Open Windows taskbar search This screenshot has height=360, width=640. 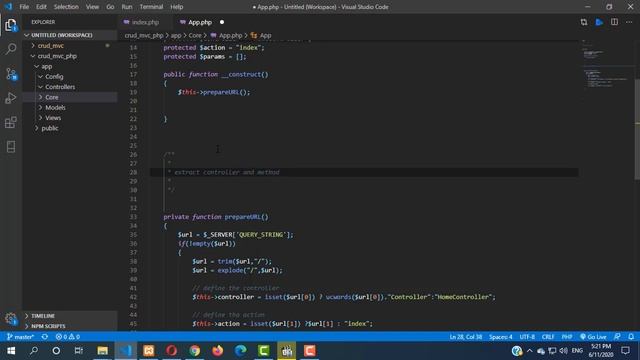[x=34, y=351]
